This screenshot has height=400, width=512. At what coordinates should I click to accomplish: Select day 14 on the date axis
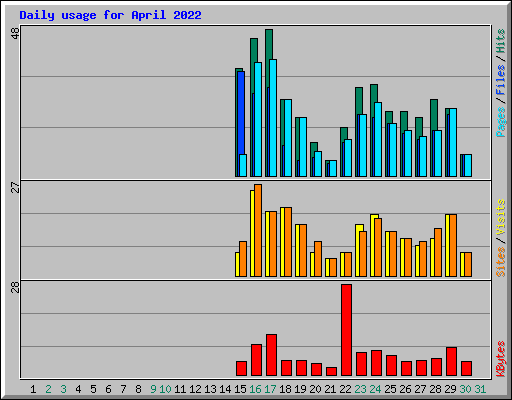(x=225, y=389)
